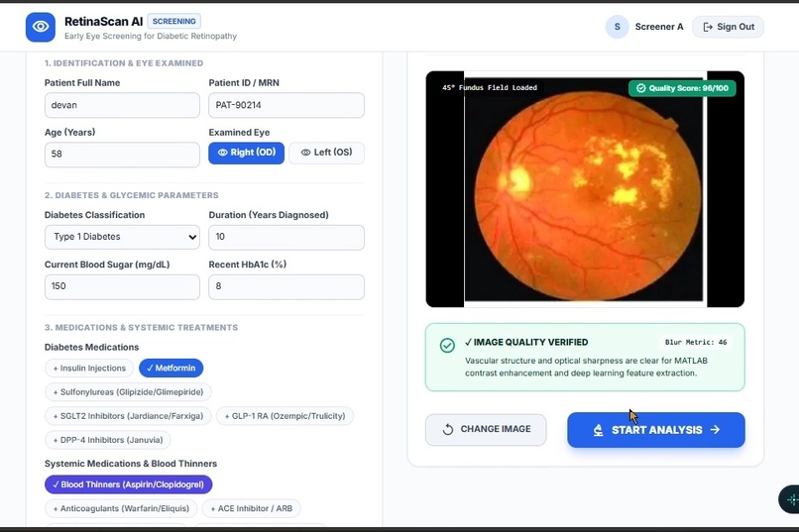The image size is (799, 532).
Task: Click the Quality Score 96/100 badge
Action: pyautogui.click(x=682, y=88)
